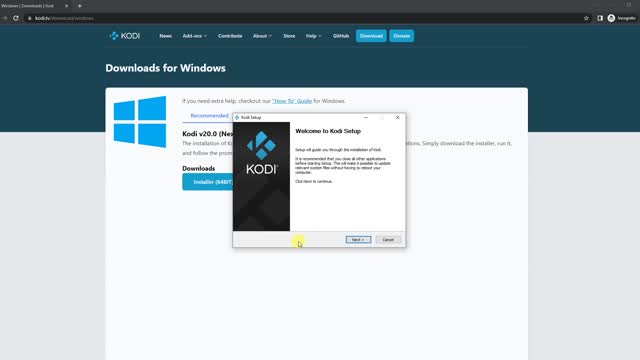The image size is (640, 360).
Task: Reload the page with browser refresh icon
Action: (x=16, y=18)
